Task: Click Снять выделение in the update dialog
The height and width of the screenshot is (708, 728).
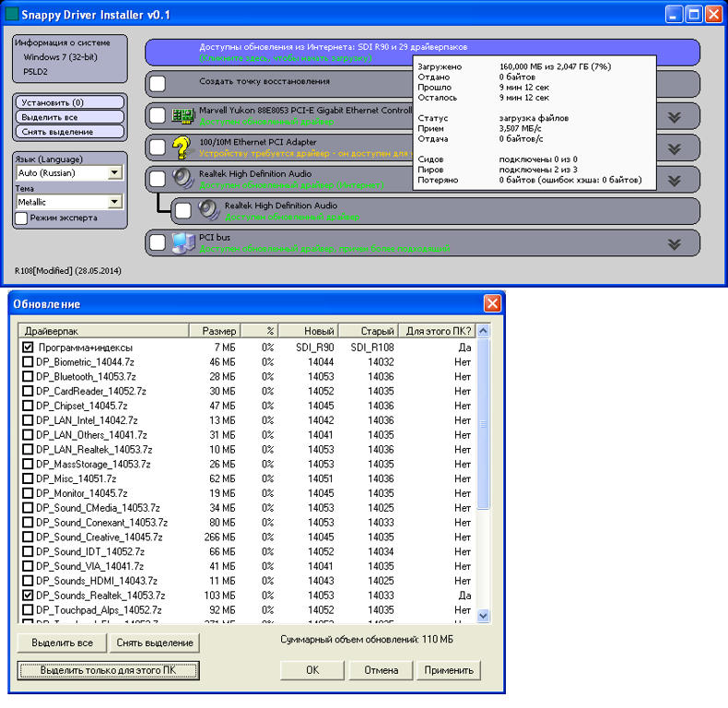Action: click(x=155, y=643)
